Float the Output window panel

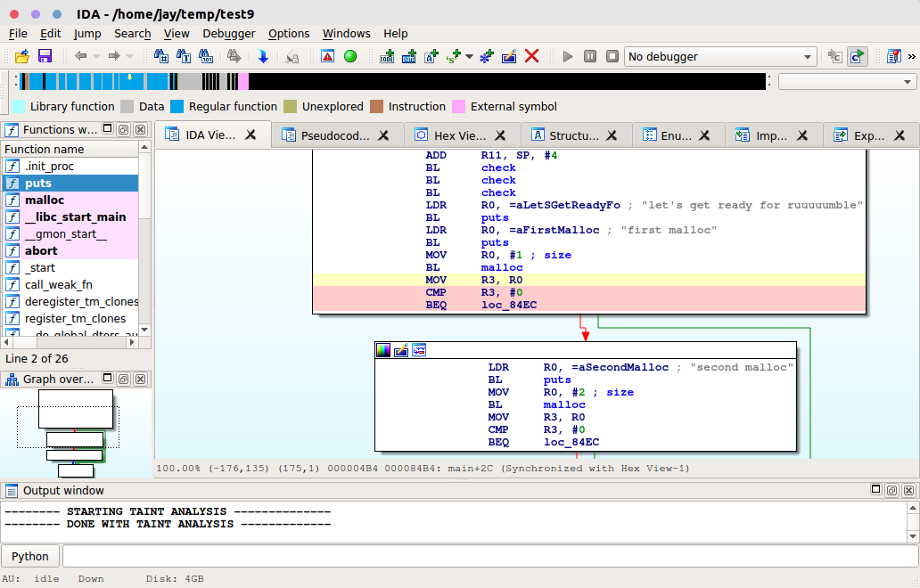point(891,491)
